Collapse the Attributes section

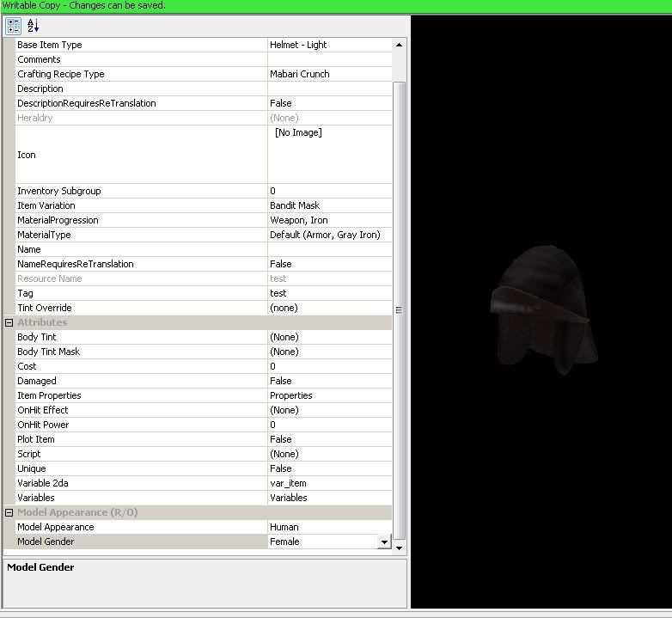(9, 322)
